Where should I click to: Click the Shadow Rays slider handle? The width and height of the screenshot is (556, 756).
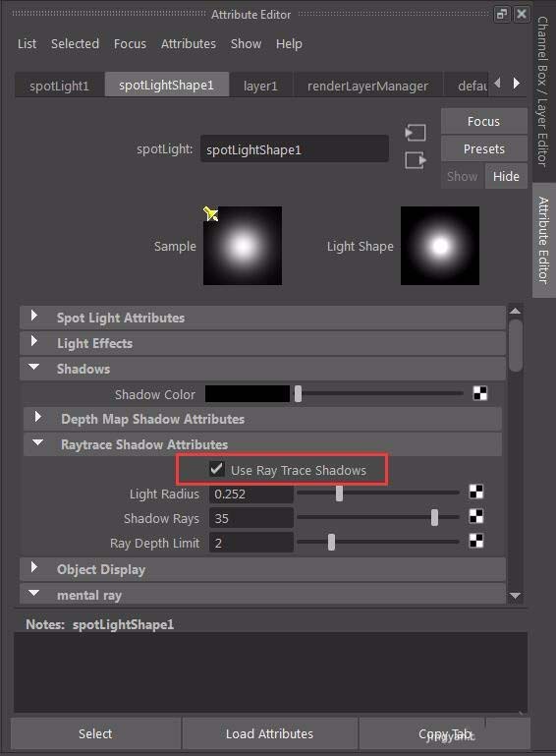tap(434, 517)
